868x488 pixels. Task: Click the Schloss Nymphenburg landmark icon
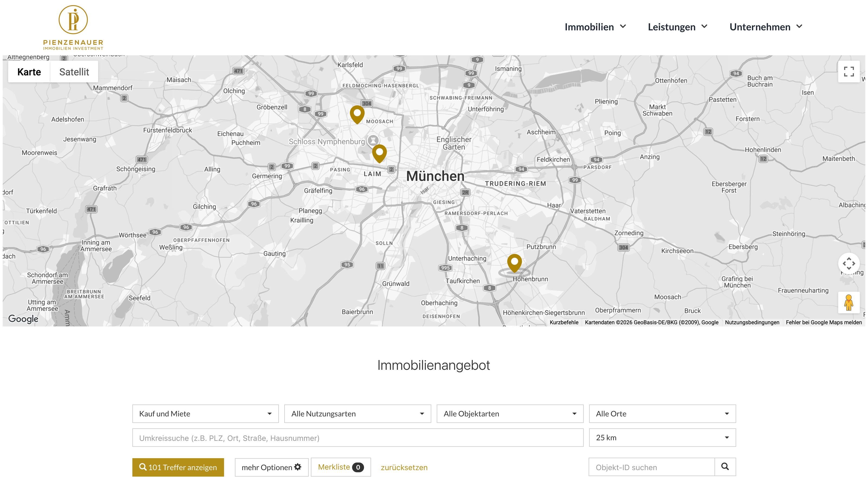point(373,140)
